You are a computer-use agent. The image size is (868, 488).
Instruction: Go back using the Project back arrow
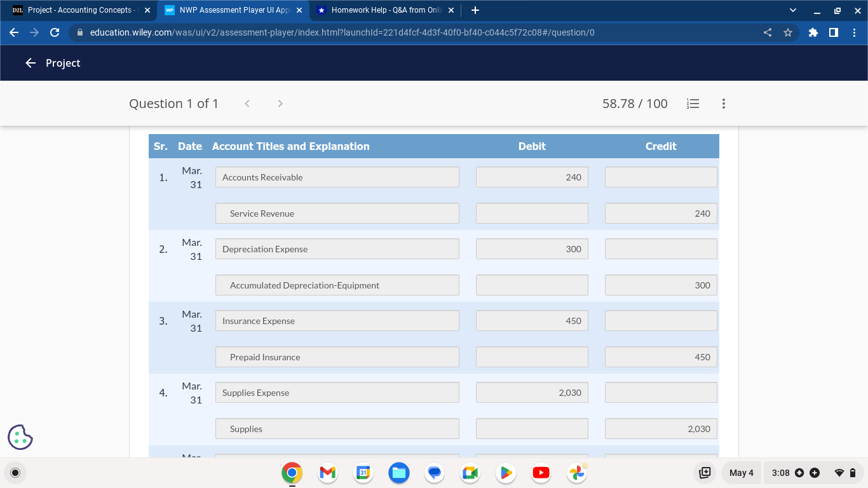coord(31,63)
